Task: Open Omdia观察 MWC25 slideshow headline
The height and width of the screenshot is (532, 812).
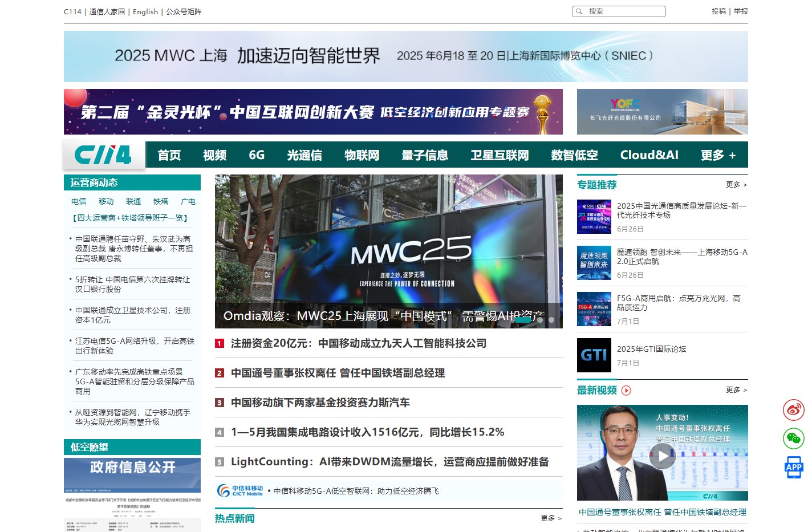Action: [384, 316]
